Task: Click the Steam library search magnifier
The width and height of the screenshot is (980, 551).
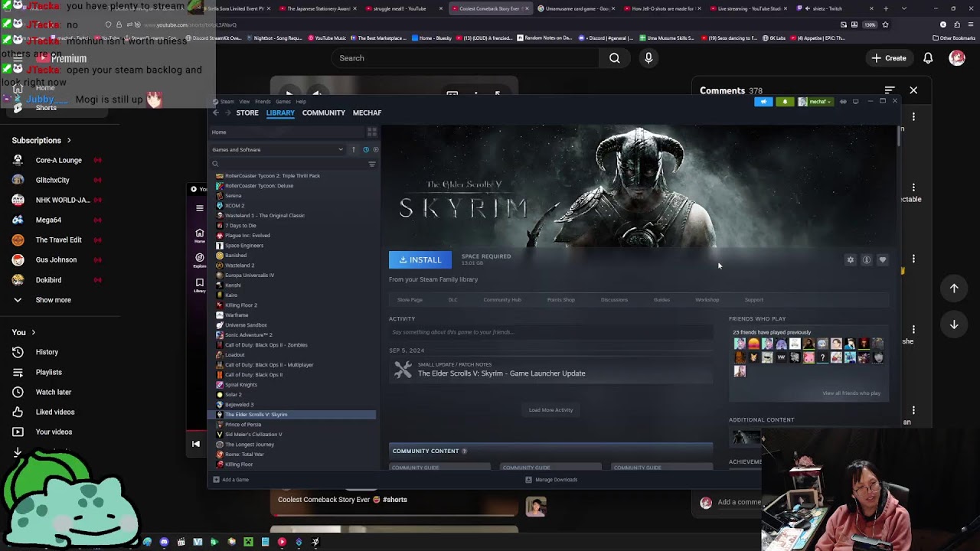Action: click(215, 164)
